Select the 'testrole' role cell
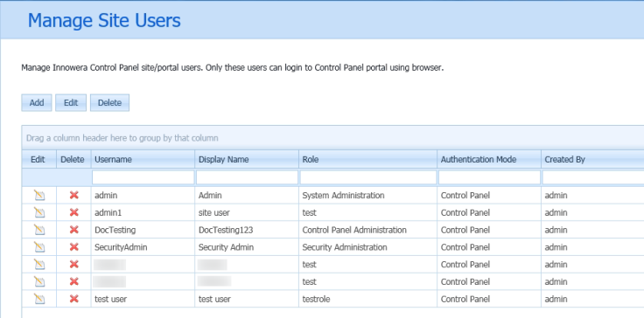644x318 pixels. tap(368, 299)
